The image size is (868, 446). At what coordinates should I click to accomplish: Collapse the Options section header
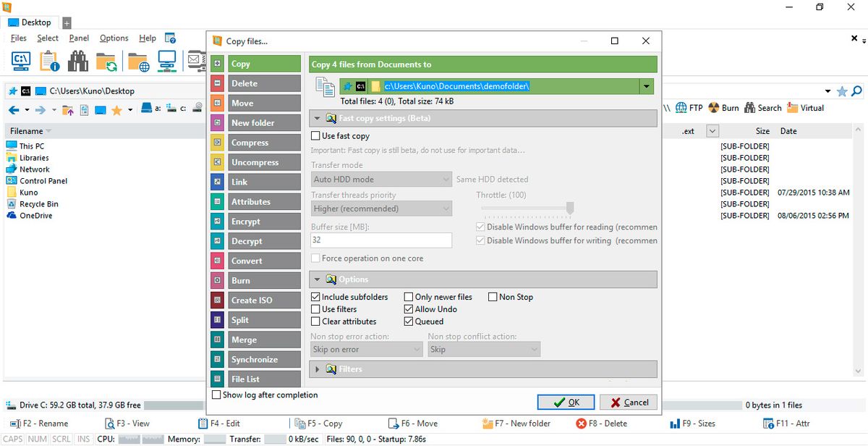coord(317,279)
